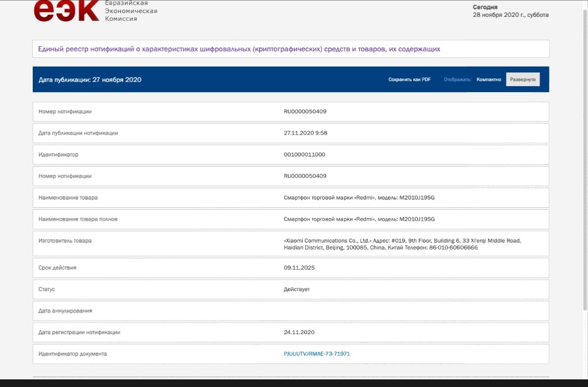
Task: Select text Евразийская Экономическая Комиссия
Action: click(131, 11)
